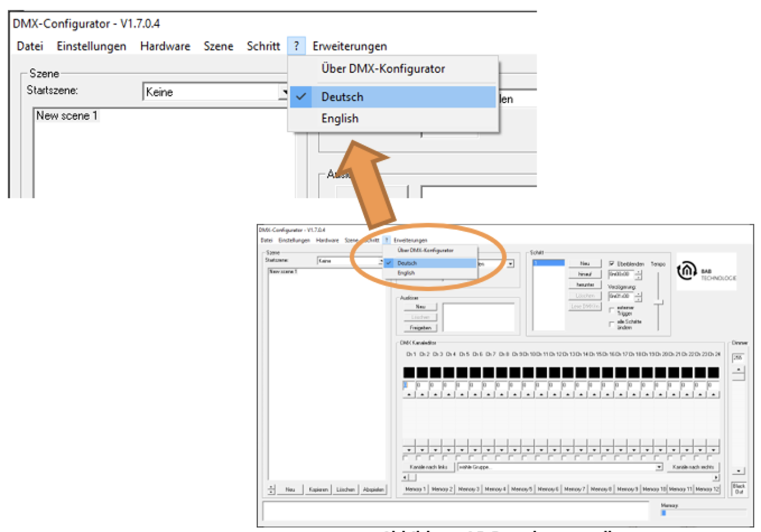Click the herunter button
761x532 pixels.
(x=585, y=284)
